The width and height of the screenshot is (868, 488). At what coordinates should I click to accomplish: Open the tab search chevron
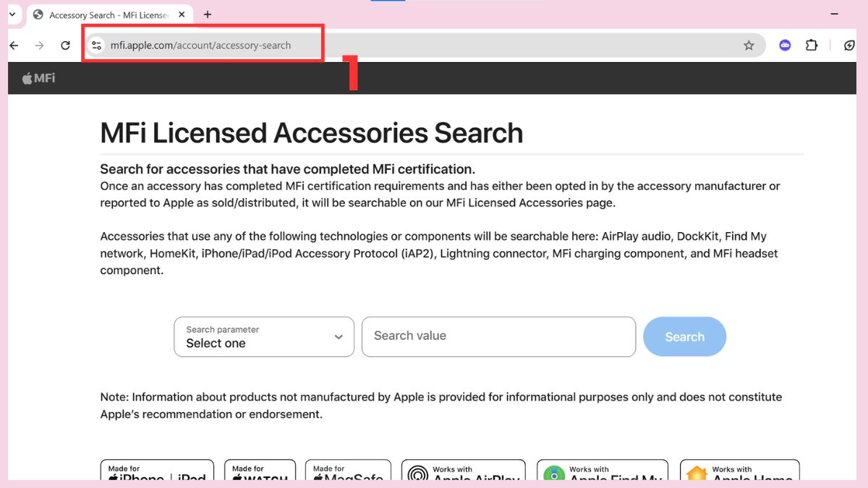(11, 14)
